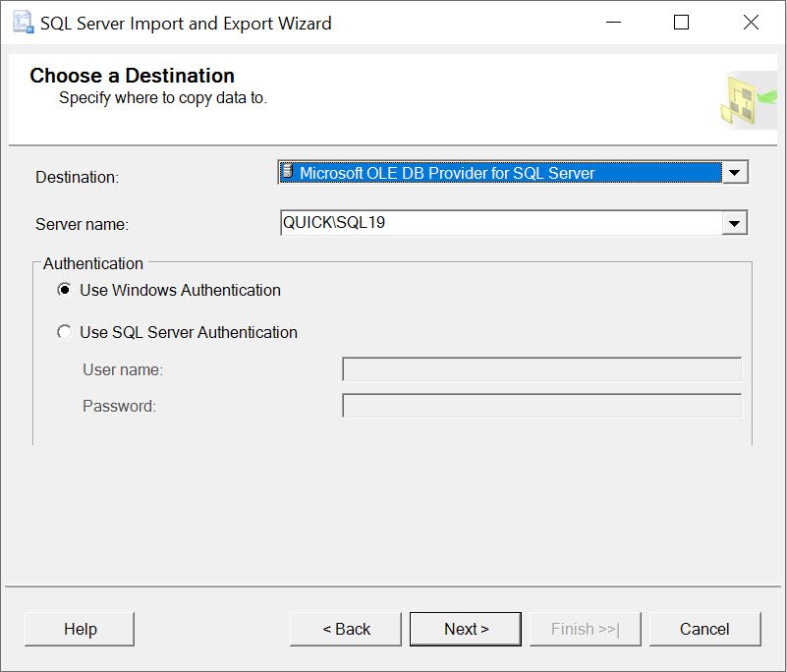Click the database icon in Destination combo
The image size is (787, 672).
287,172
